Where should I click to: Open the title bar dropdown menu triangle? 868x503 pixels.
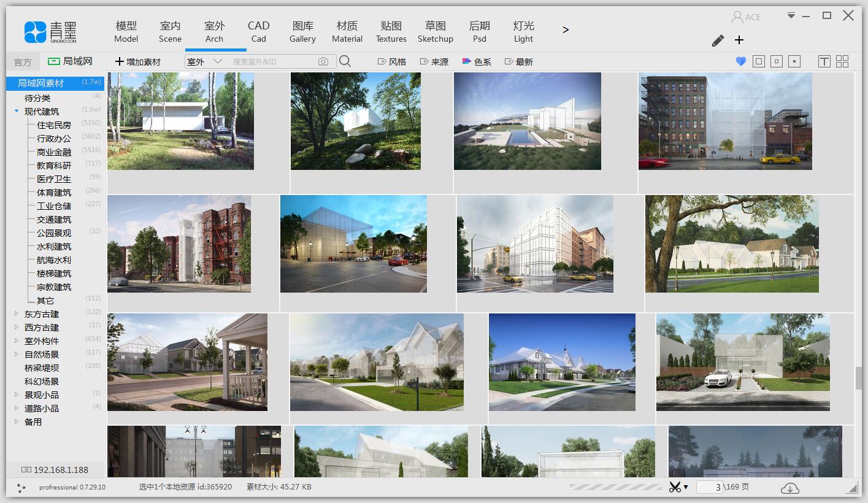(791, 15)
